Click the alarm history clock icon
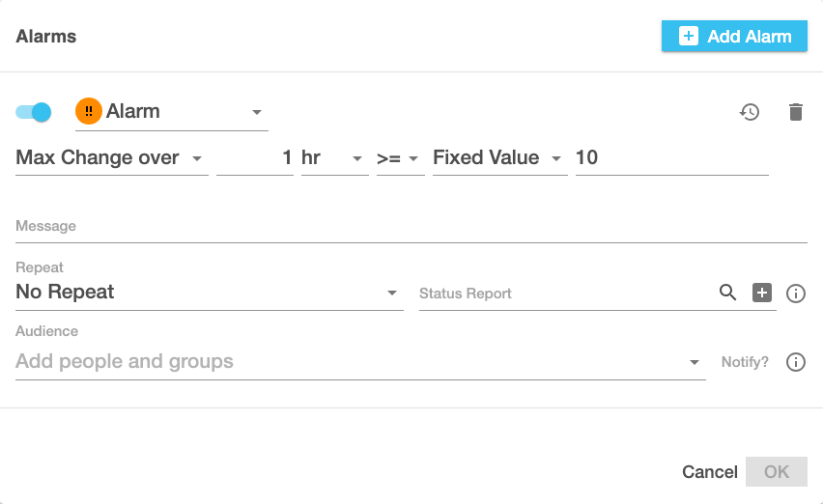Viewport: 823px width, 504px height. tap(750, 112)
